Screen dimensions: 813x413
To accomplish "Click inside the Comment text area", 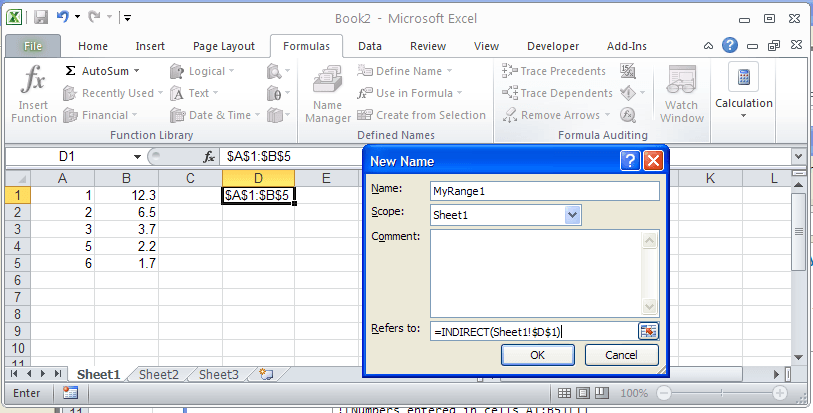I will pyautogui.click(x=536, y=273).
